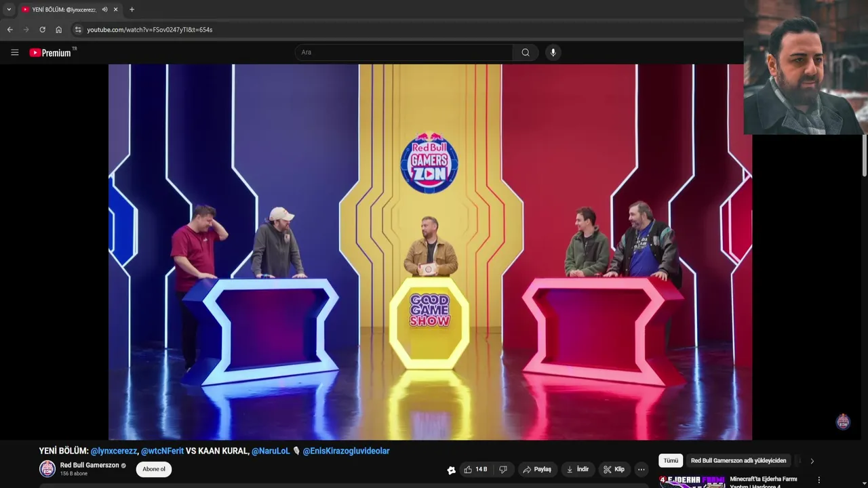Click the Abone ol subscribe button

[154, 469]
